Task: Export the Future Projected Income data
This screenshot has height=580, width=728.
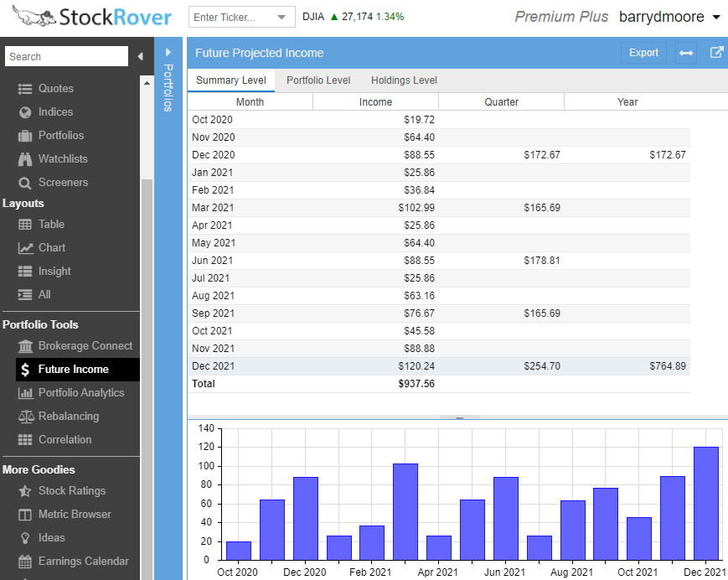Action: 643,52
